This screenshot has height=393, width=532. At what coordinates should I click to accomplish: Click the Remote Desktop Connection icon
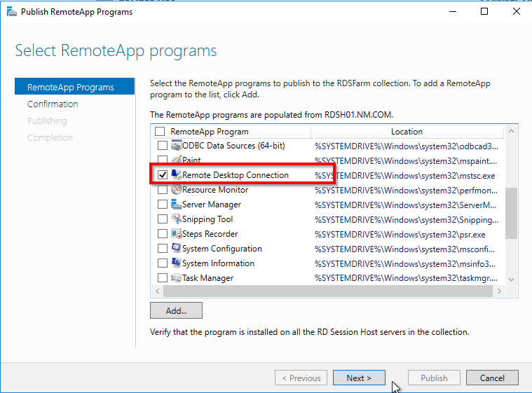[177, 175]
